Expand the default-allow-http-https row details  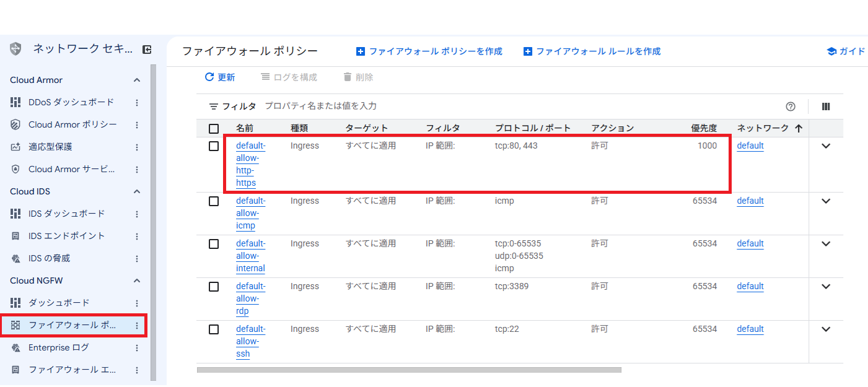[826, 146]
